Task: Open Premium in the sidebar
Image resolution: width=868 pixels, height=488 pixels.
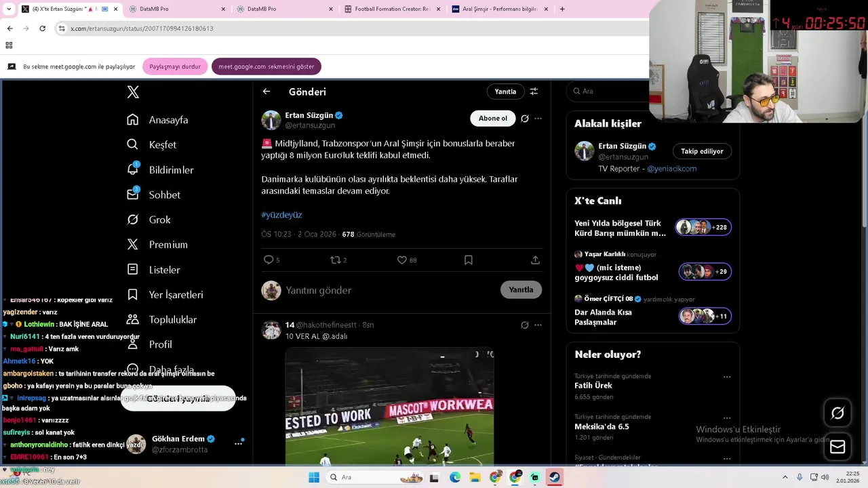Action: pos(157,245)
